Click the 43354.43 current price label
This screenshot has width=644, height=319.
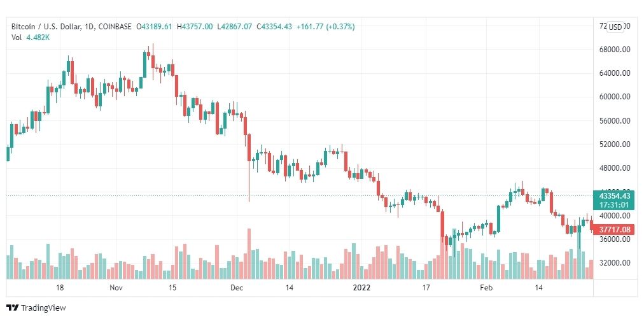615,196
